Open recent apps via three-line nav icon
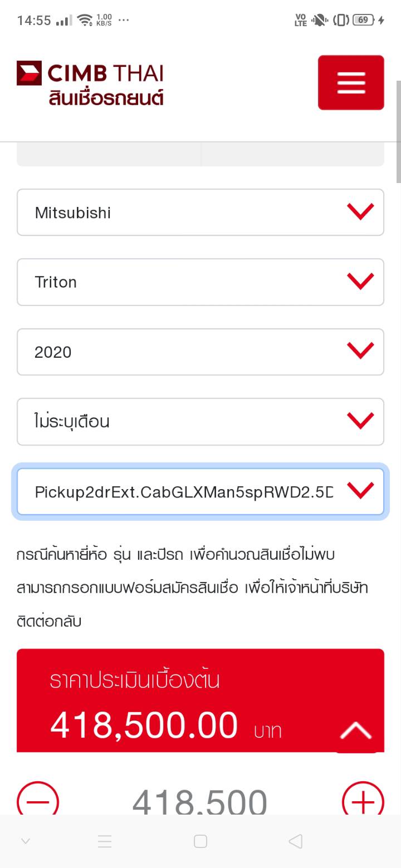 (x=105, y=841)
